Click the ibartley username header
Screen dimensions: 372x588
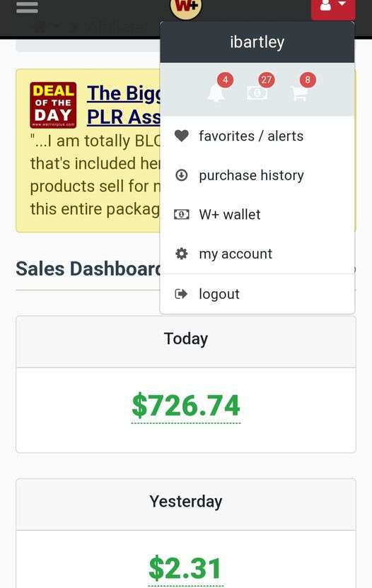[x=257, y=42]
